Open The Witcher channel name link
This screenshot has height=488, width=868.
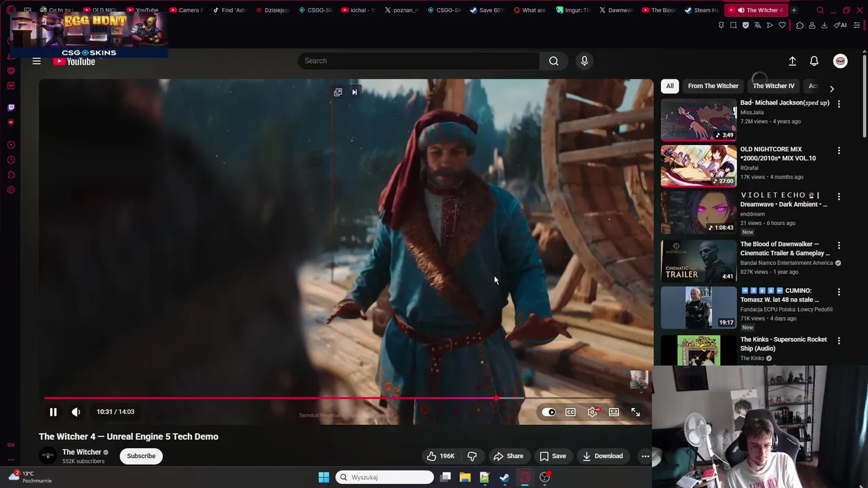pyautogui.click(x=81, y=452)
